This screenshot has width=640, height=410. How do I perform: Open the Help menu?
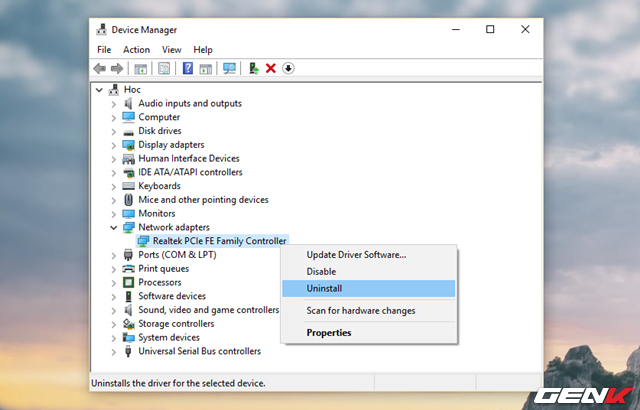[x=203, y=50]
